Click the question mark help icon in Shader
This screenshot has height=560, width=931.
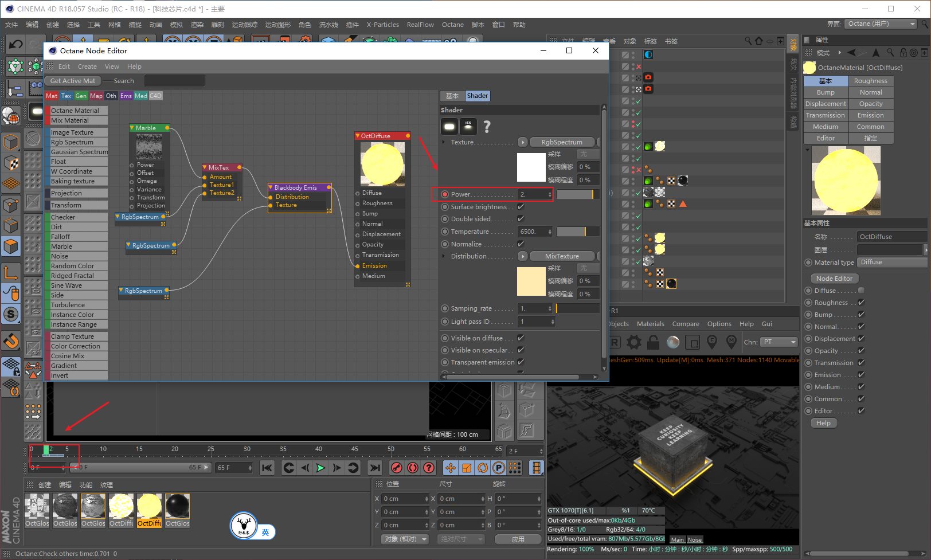pos(487,126)
